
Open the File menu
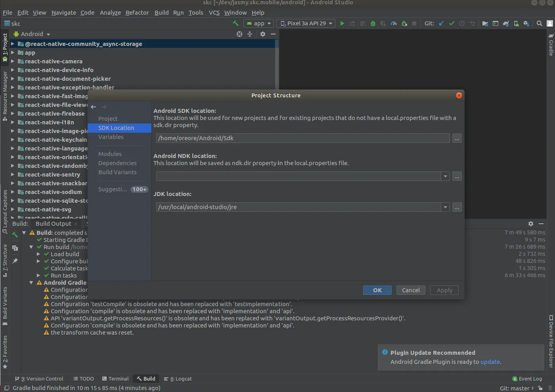(8, 13)
